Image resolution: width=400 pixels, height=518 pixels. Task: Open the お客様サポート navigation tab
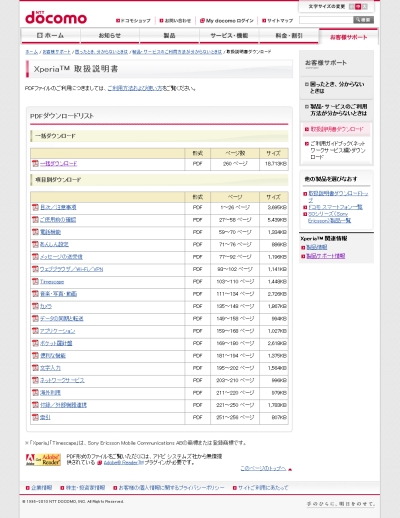pos(349,37)
